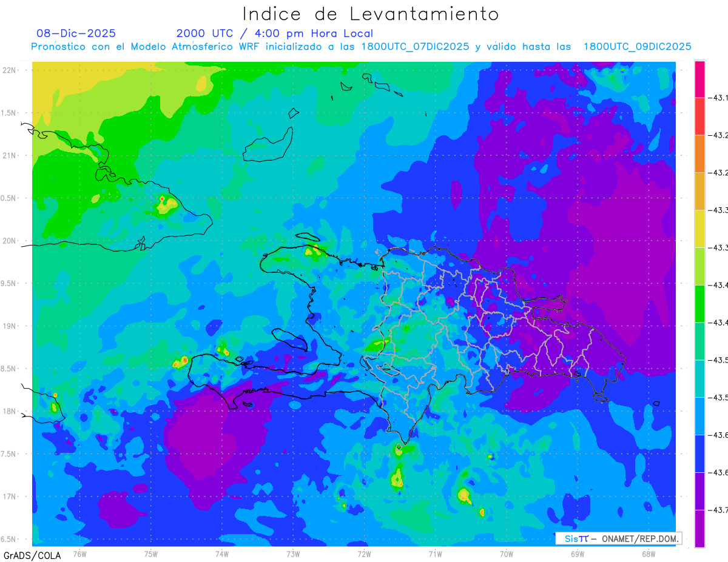The height and width of the screenshot is (562, 728).
Task: Click the 'GrADS/COLA' label
Action: (32, 555)
